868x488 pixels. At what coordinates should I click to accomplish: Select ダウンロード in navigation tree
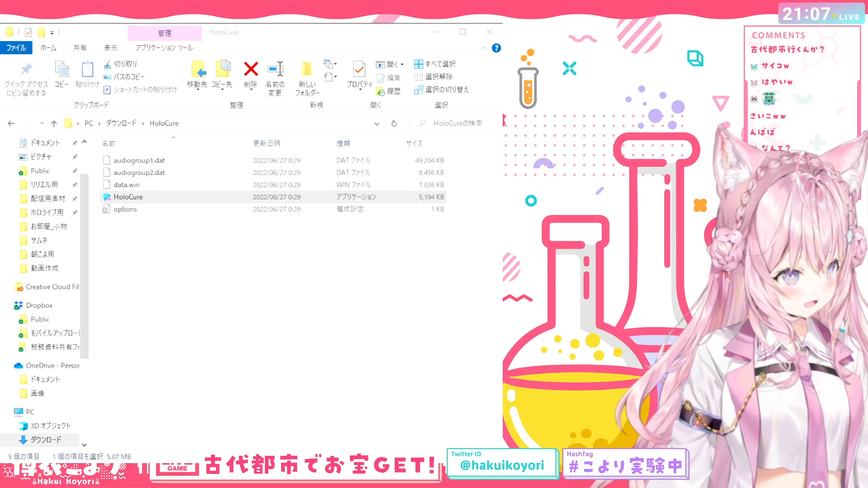(x=41, y=440)
